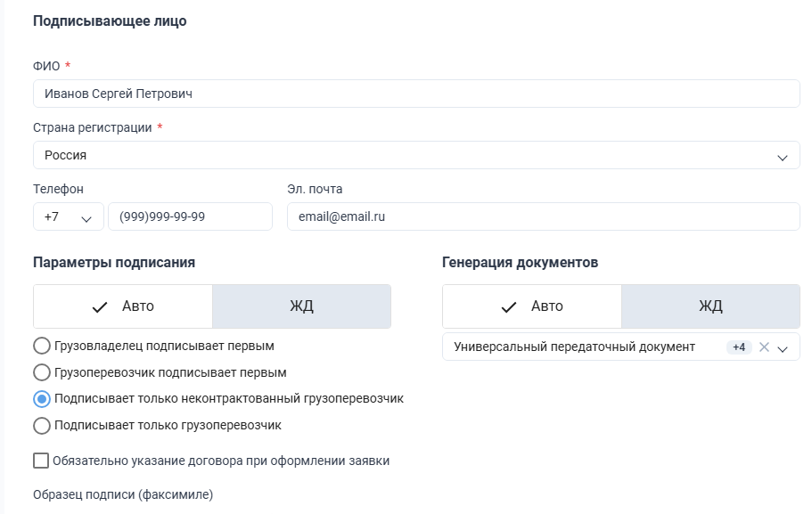Click the checkmark on Генерация документов Авто tab

[x=508, y=306]
